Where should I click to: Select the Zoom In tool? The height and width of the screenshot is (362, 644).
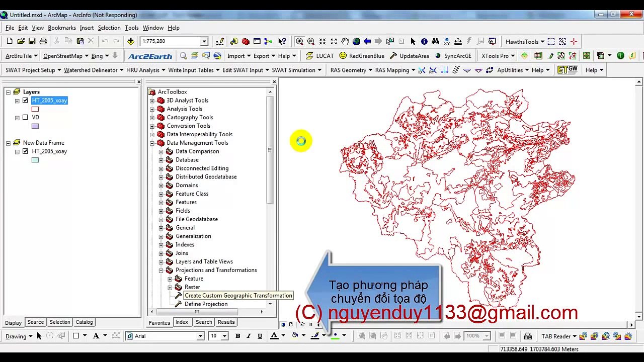299,41
